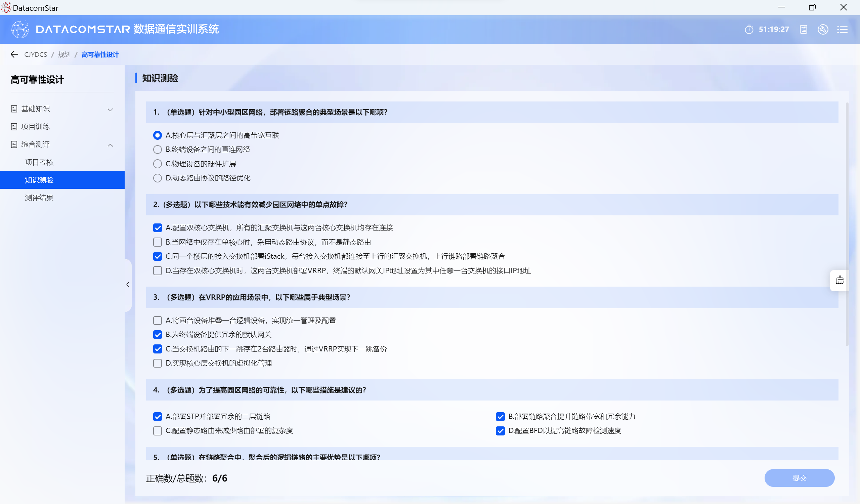Open 项目考核 in the sidebar
The height and width of the screenshot is (504, 860).
(39, 162)
